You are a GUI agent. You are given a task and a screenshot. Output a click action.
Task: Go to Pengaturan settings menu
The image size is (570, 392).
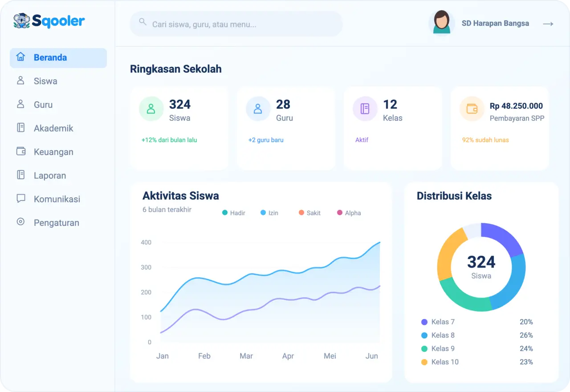58,223
